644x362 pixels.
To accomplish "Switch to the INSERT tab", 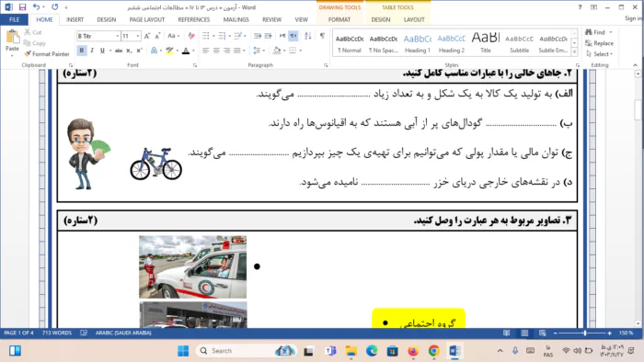I will 75,19.
